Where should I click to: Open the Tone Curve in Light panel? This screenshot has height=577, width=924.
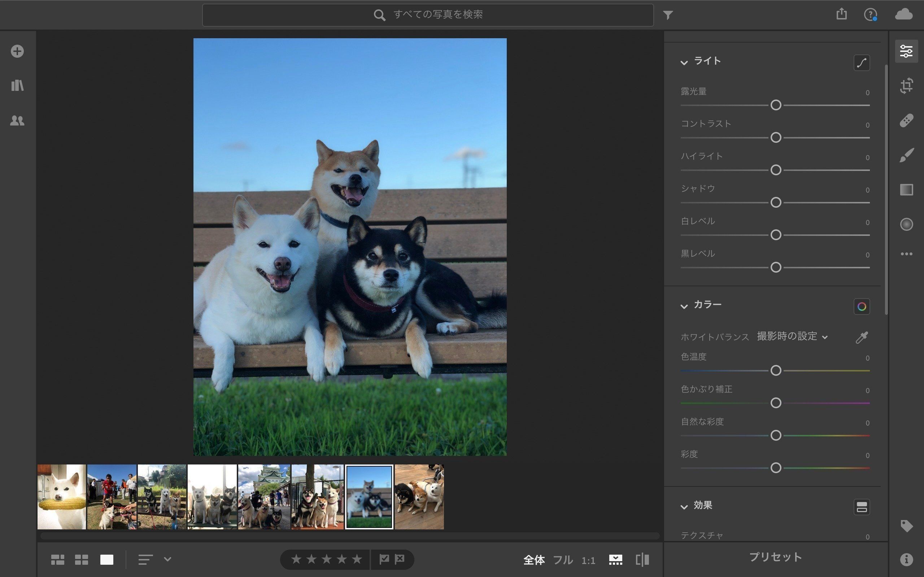(862, 63)
